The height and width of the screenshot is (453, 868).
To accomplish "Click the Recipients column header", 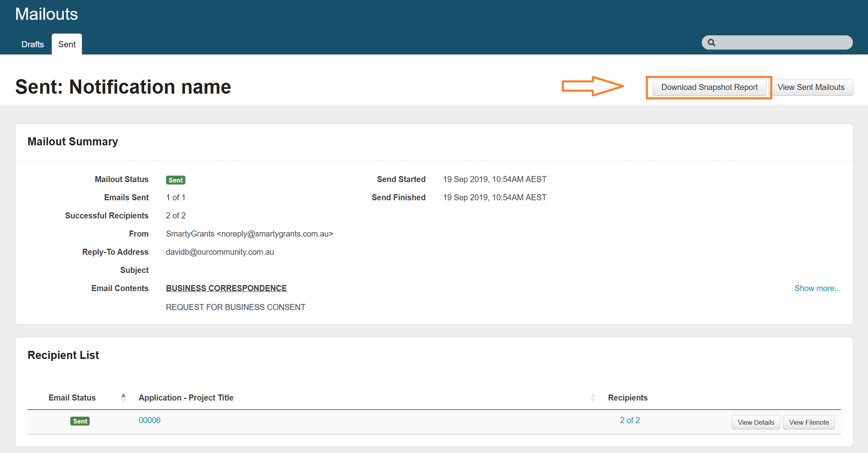I will pyautogui.click(x=628, y=398).
